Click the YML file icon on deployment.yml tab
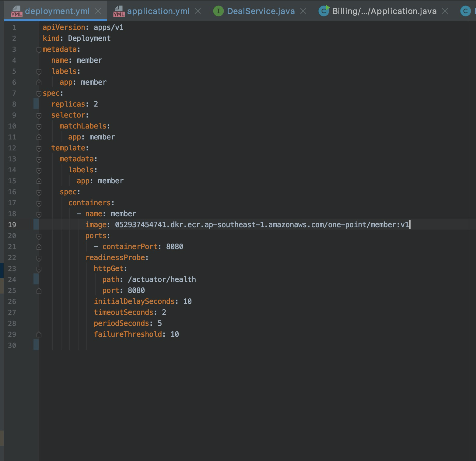 coord(16,11)
